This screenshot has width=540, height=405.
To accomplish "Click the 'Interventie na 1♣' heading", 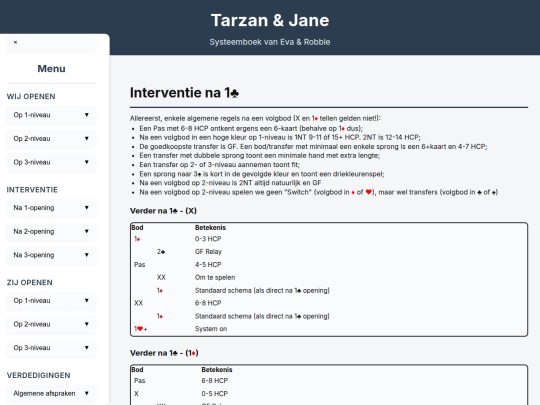I will point(184,93).
